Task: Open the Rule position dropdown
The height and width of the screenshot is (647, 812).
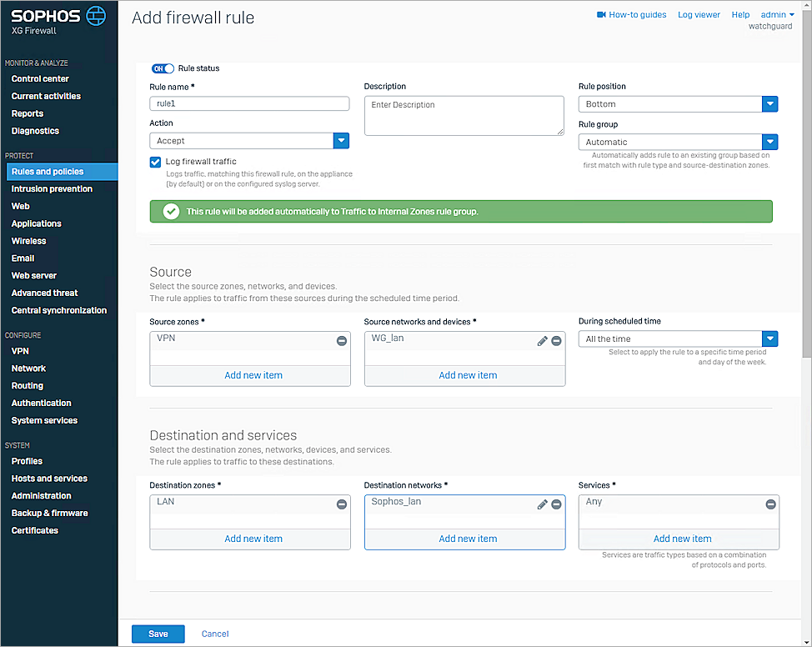Action: click(769, 103)
